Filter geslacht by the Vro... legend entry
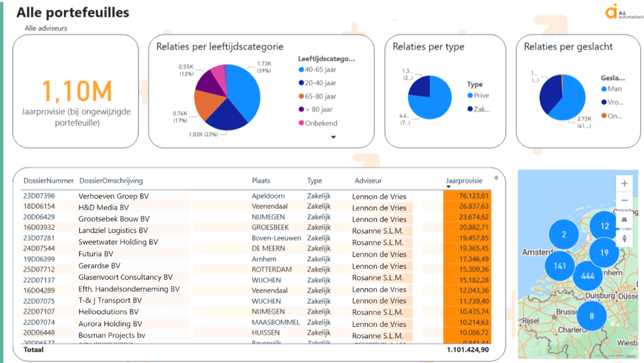 (612, 102)
